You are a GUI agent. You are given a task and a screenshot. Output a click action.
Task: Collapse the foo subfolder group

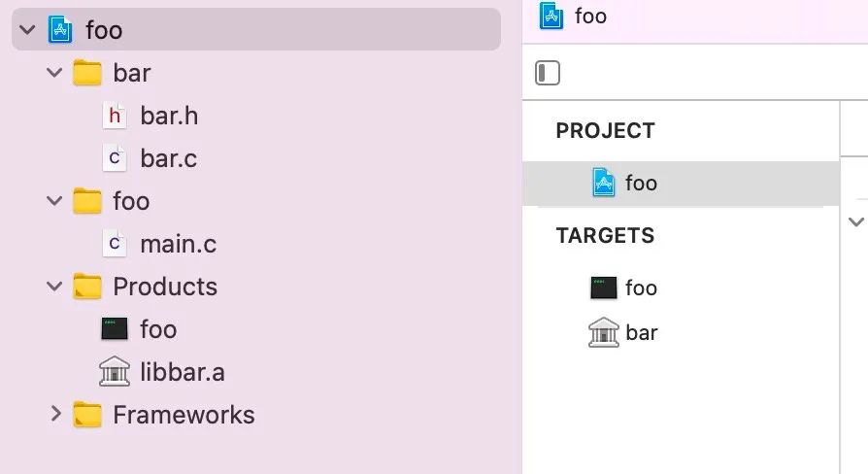[x=54, y=201]
